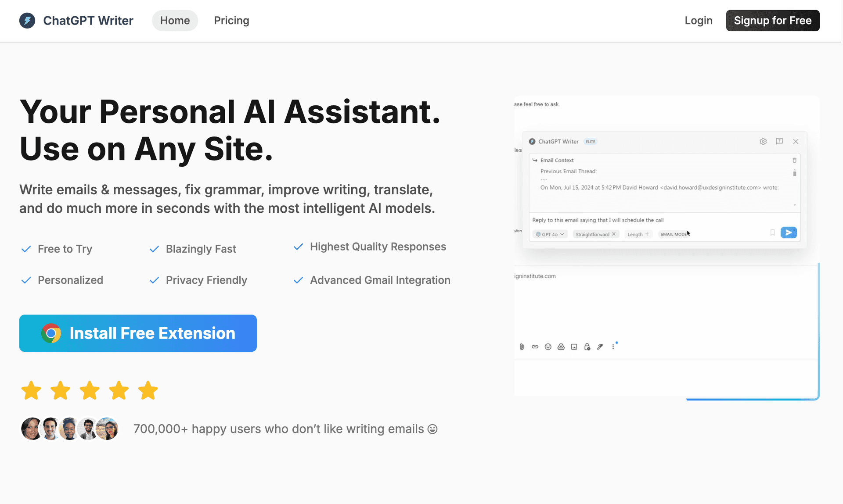843x504 pixels.
Task: Click the confidential mode lock icon
Action: pos(587,347)
